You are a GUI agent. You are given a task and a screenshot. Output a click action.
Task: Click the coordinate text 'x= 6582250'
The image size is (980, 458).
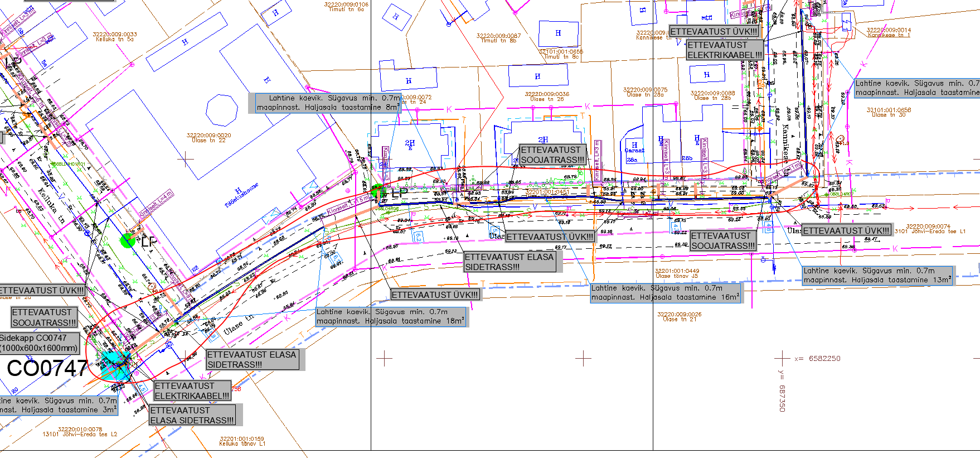(x=817, y=359)
